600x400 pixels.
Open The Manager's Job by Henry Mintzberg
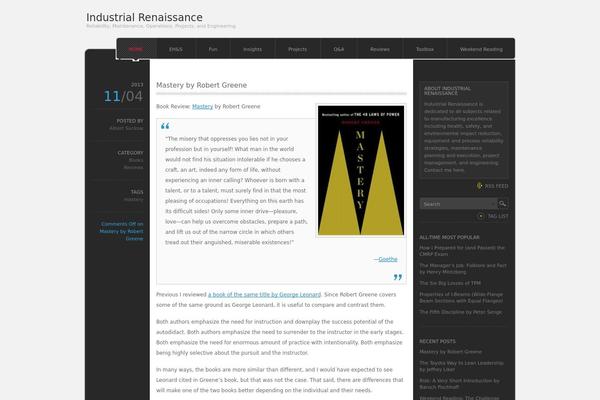(463, 268)
